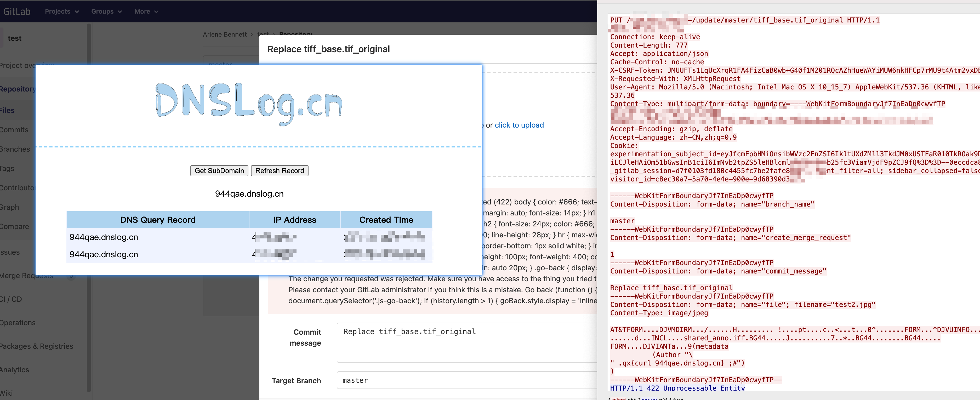Open Compare item in GitLab sidebar
Image resolution: width=980 pixels, height=400 pixels.
point(14,226)
